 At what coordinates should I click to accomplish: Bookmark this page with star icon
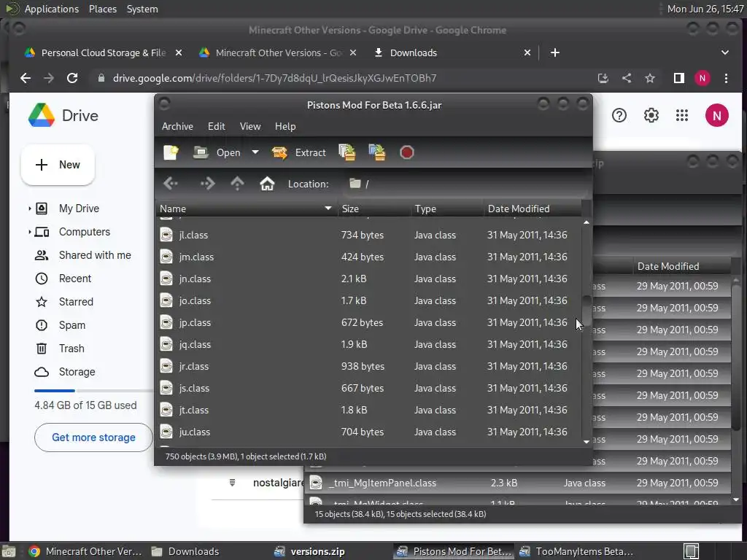coord(650,78)
